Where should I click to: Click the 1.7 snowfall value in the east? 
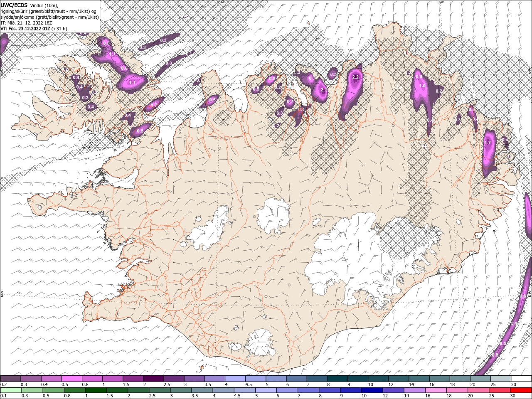(488, 143)
